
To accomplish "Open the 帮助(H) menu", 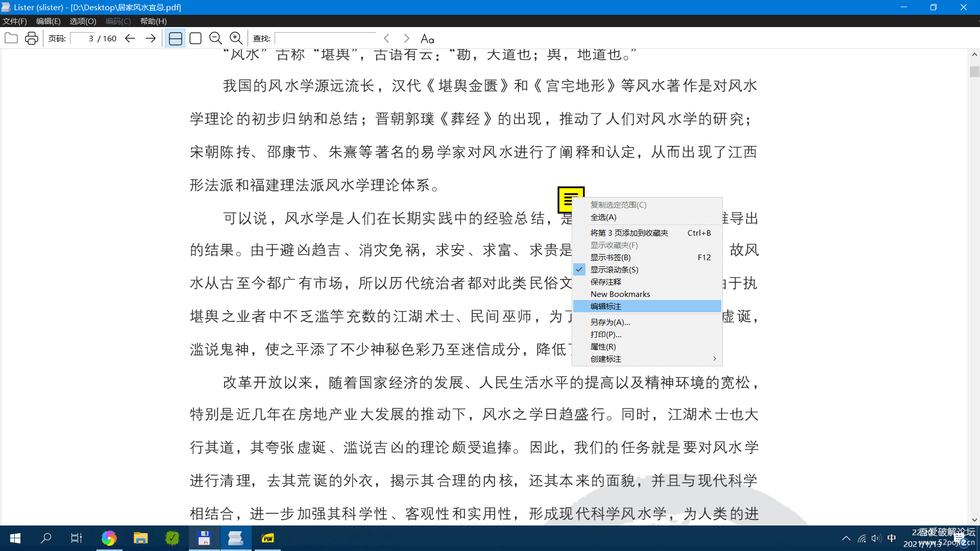I will [x=154, y=21].
